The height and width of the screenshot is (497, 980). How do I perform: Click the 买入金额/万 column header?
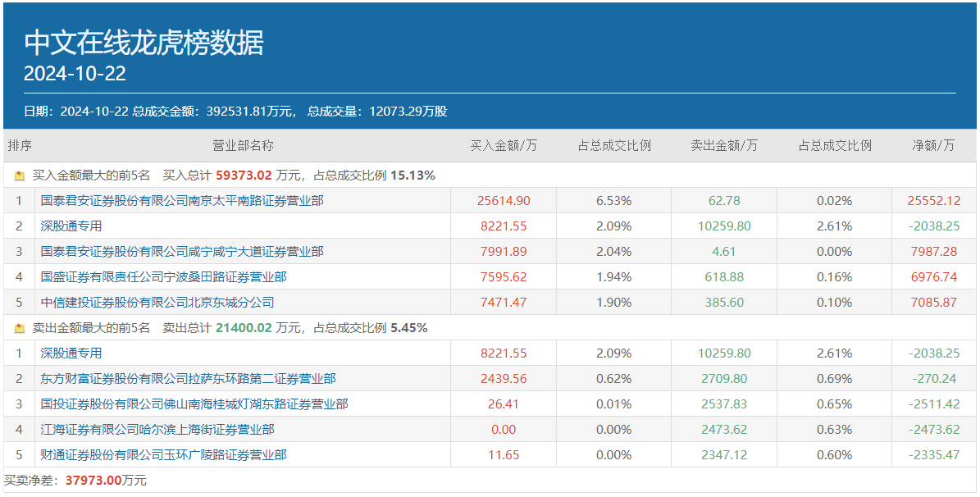[504, 146]
